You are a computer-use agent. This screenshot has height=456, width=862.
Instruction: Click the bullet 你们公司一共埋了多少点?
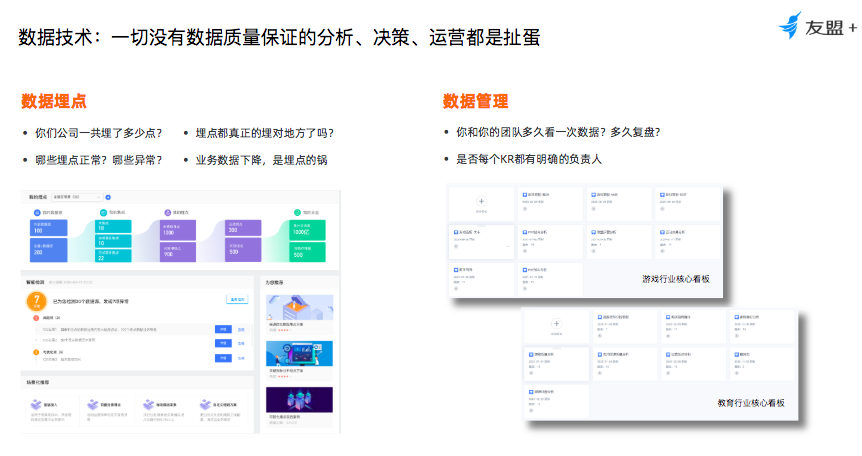click(x=98, y=133)
